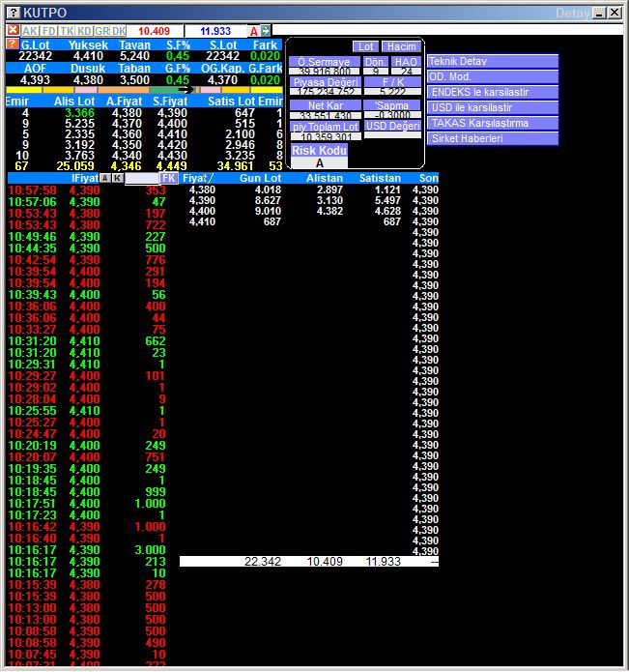This screenshot has height=672, width=629.
Task: Click the Gun Lot value 9.010
Action: (268, 211)
